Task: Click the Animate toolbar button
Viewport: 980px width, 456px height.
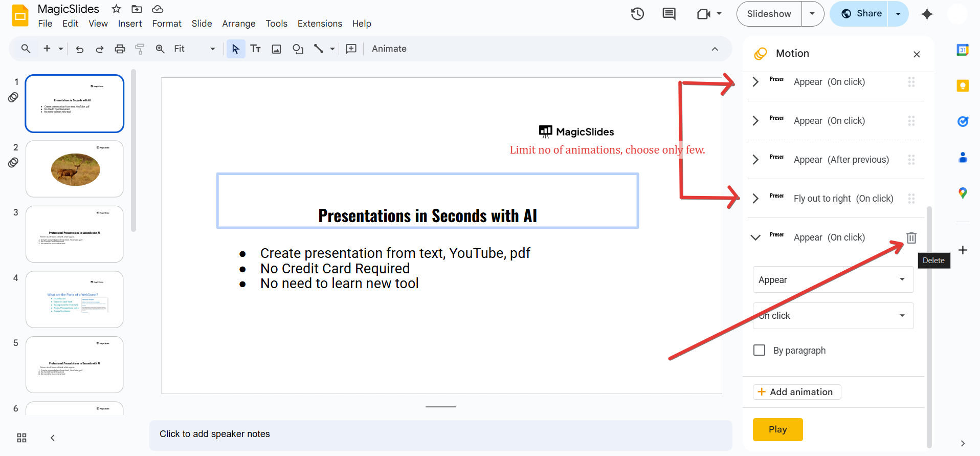Action: click(389, 49)
